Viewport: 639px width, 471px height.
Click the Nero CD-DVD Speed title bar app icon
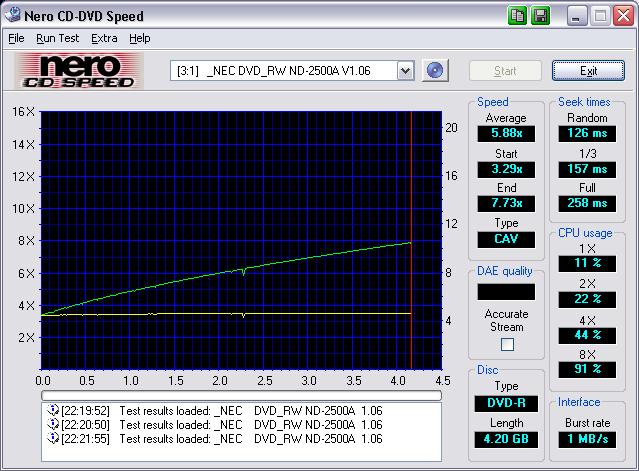[x=12, y=15]
